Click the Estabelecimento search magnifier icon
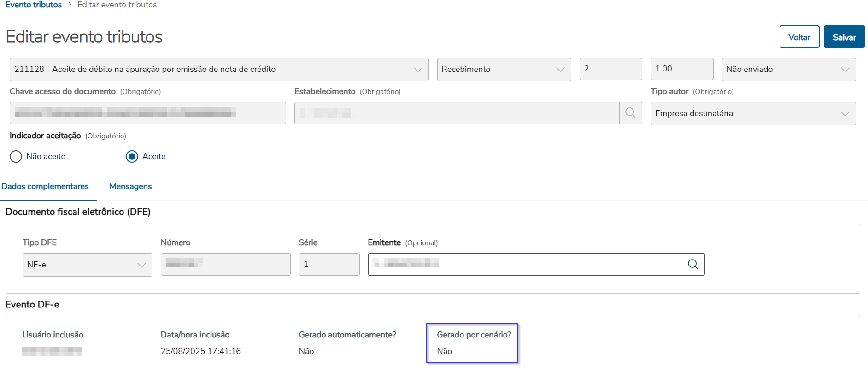This screenshot has width=868, height=372. (x=630, y=113)
